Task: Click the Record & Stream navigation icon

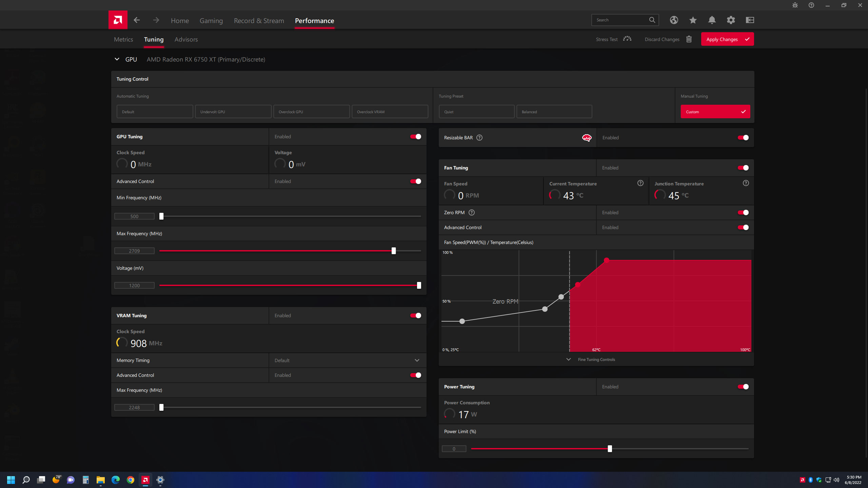Action: click(259, 20)
